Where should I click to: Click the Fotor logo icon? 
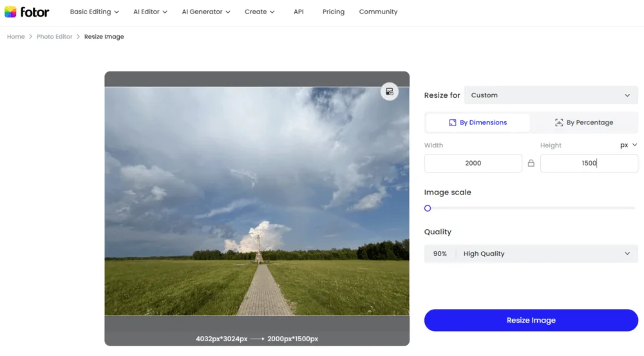coord(11,12)
